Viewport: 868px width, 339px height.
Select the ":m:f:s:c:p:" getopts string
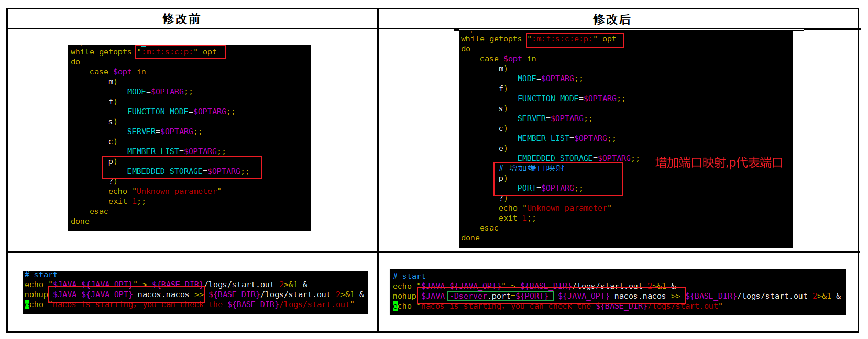tap(167, 52)
